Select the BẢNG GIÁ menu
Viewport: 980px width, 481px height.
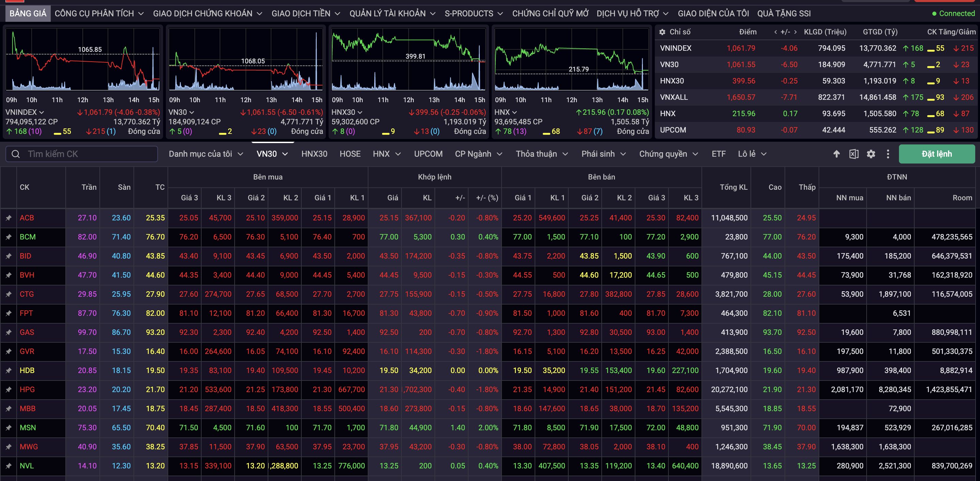point(28,13)
